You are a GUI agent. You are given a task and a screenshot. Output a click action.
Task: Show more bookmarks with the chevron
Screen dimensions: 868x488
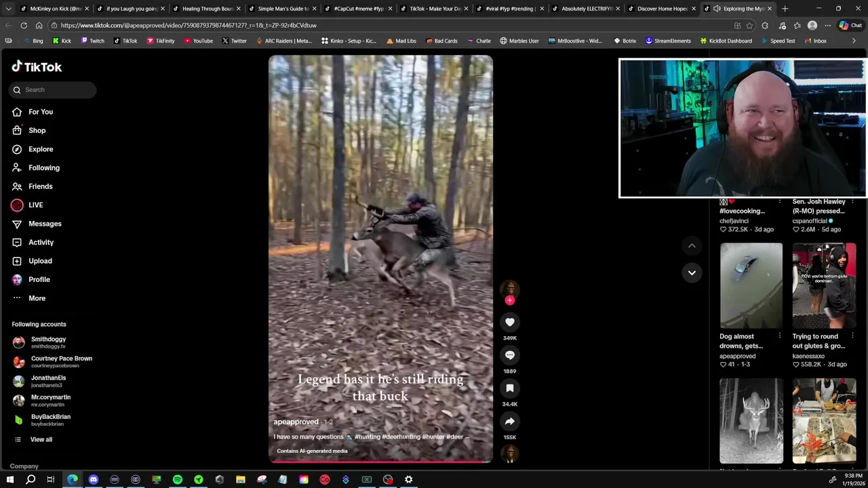click(x=854, y=41)
